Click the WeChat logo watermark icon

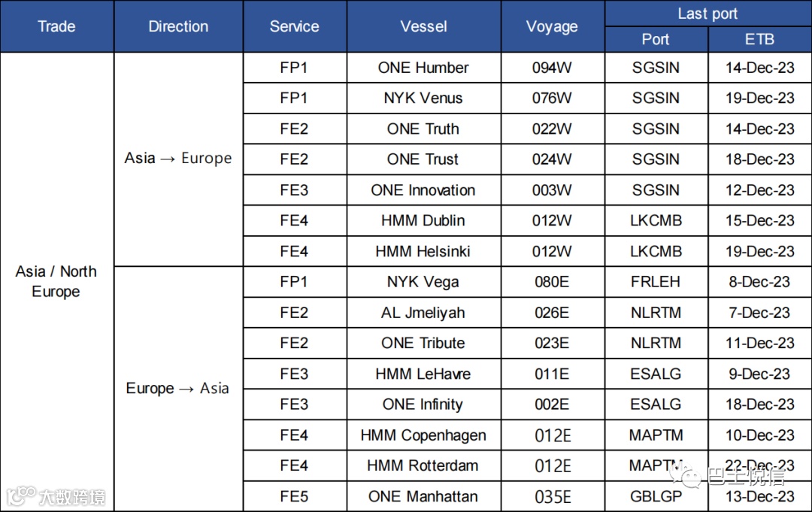(x=685, y=476)
